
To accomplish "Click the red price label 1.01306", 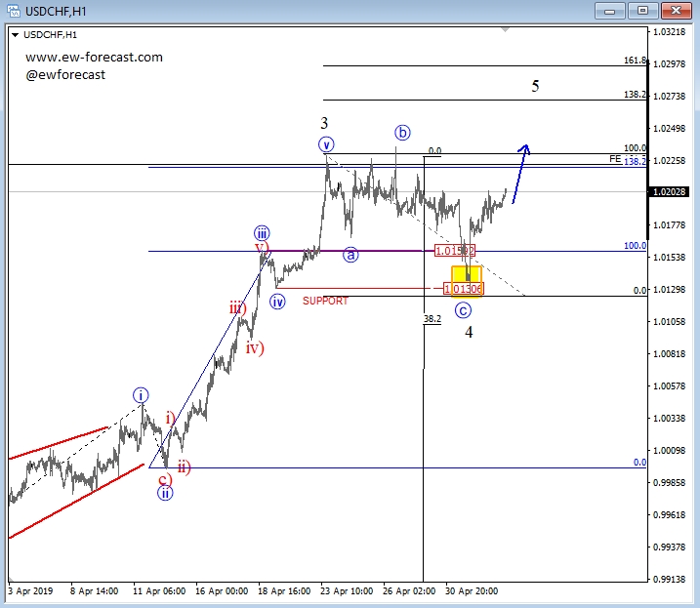I will [x=464, y=289].
